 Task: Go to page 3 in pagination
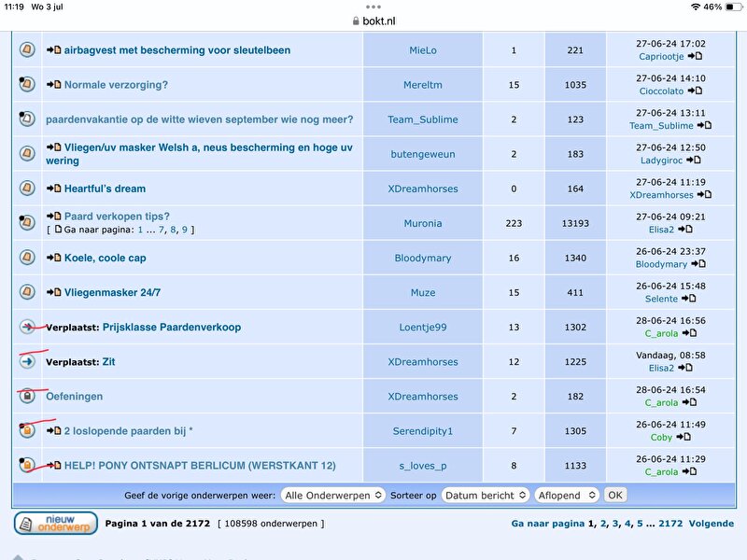615,524
